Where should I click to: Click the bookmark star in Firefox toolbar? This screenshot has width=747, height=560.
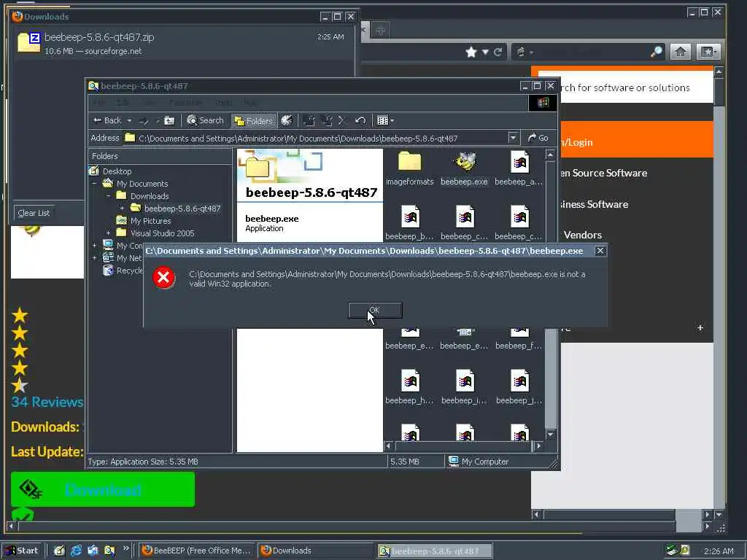pos(471,52)
